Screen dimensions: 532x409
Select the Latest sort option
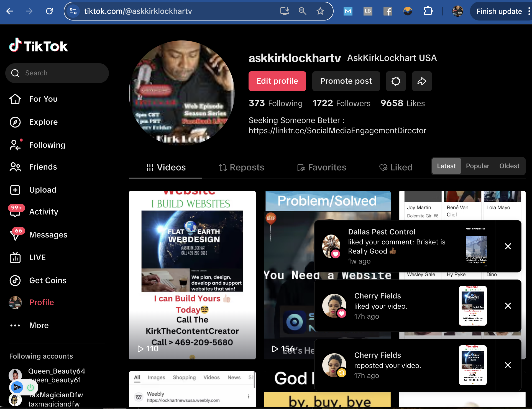tap(446, 166)
